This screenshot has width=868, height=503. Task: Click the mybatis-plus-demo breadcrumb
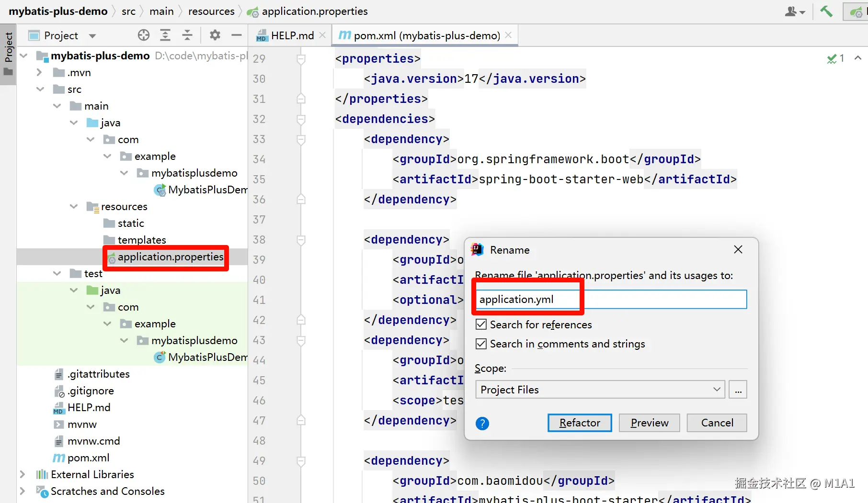(x=58, y=11)
